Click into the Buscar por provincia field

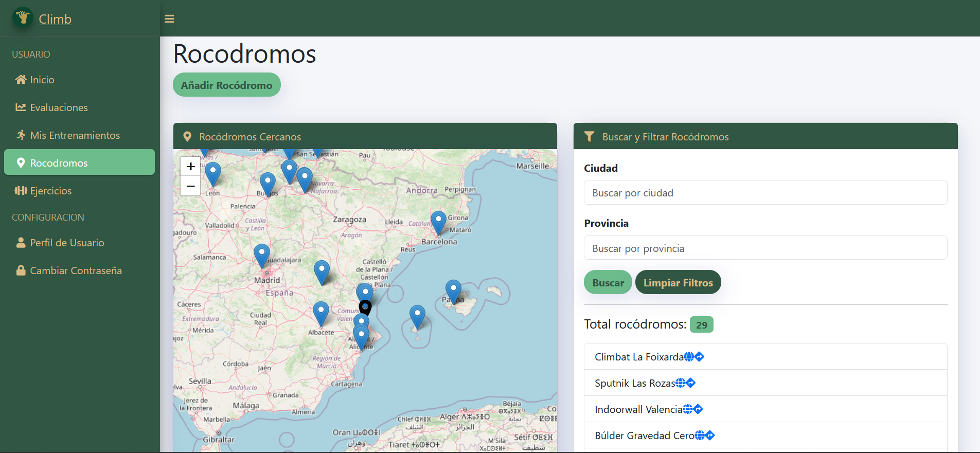(x=765, y=248)
